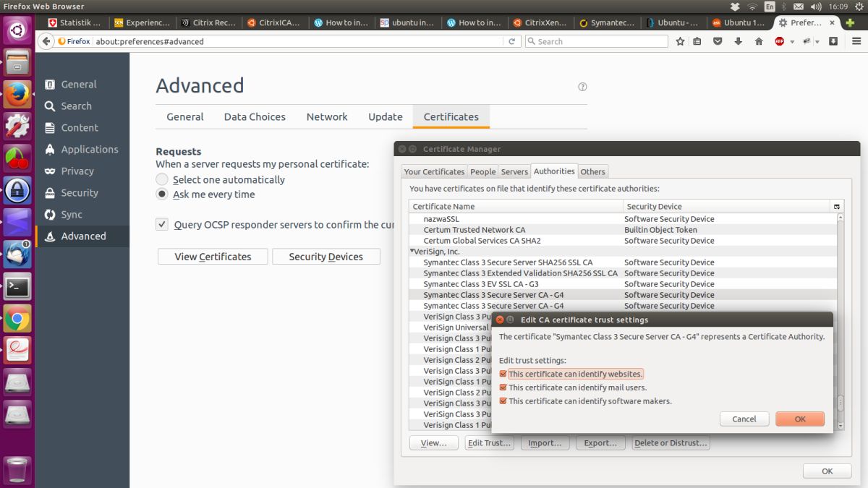868x488 pixels.
Task: Open the Wi-Fi network indicator
Action: click(752, 7)
